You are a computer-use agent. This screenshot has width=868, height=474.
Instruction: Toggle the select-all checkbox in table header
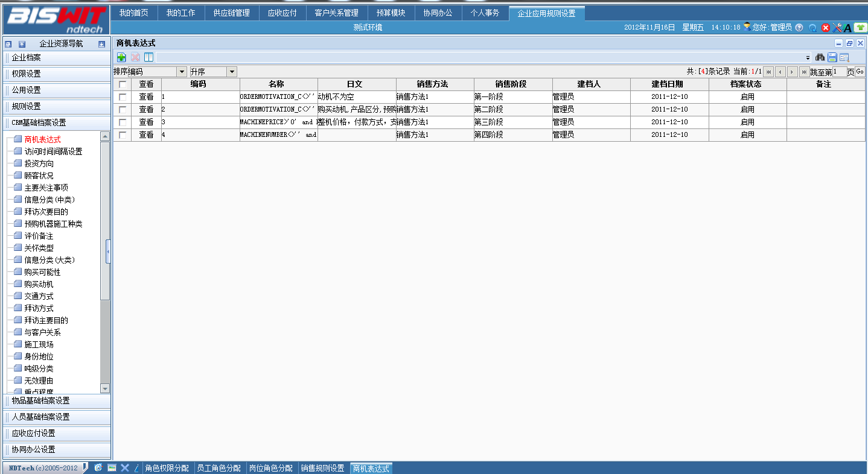(123, 84)
